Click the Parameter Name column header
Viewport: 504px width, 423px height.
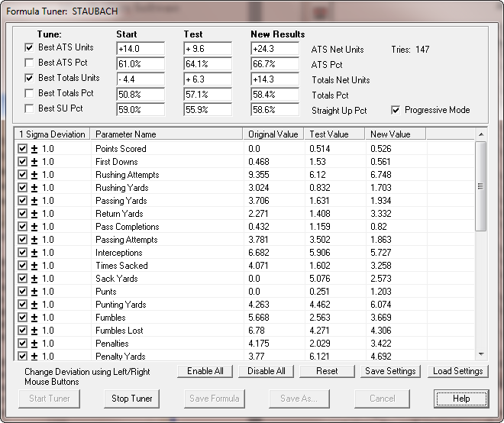coord(166,134)
